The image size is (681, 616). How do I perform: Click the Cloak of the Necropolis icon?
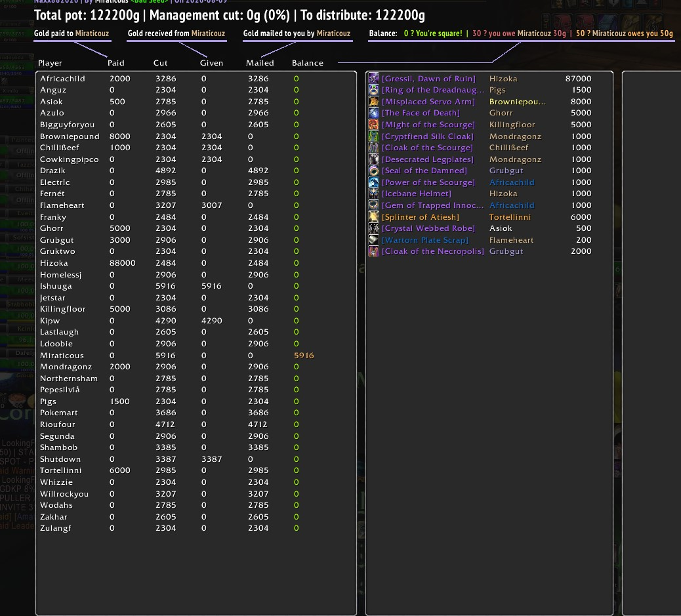pyautogui.click(x=373, y=251)
